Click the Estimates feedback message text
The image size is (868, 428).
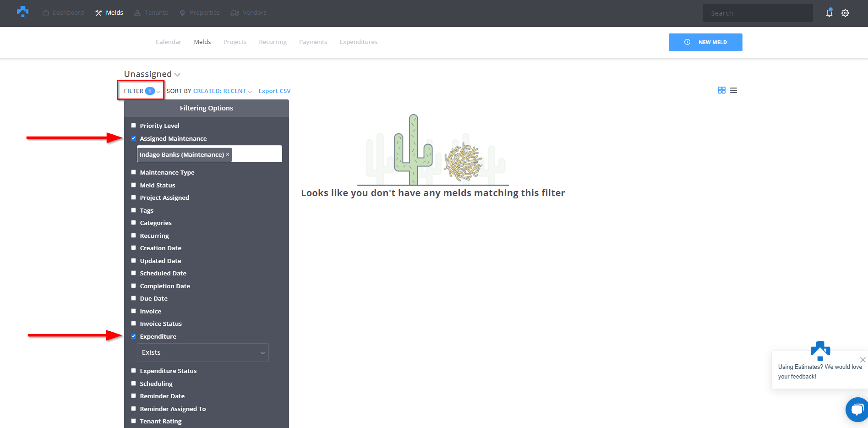[820, 372]
